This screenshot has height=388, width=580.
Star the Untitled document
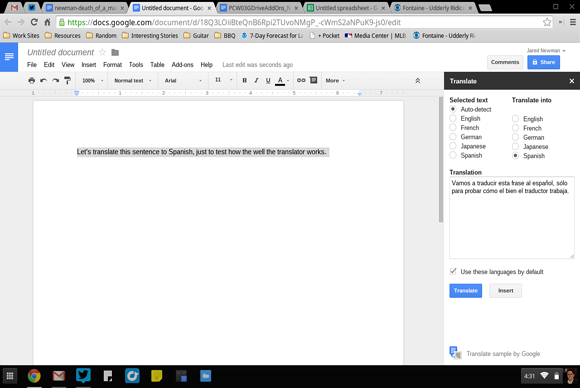point(102,52)
